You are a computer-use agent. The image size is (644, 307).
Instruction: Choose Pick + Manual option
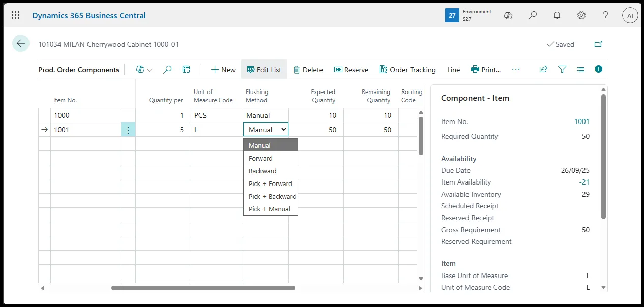(x=271, y=209)
